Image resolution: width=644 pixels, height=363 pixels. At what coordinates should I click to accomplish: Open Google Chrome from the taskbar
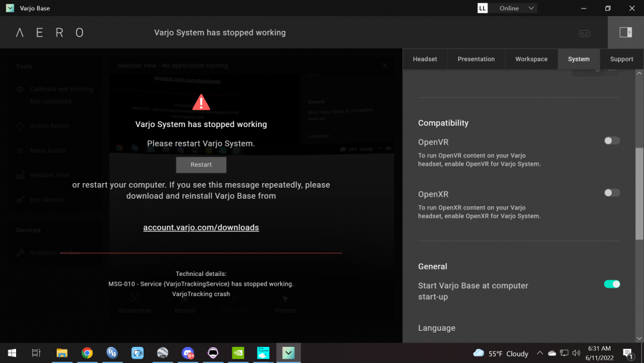(87, 353)
